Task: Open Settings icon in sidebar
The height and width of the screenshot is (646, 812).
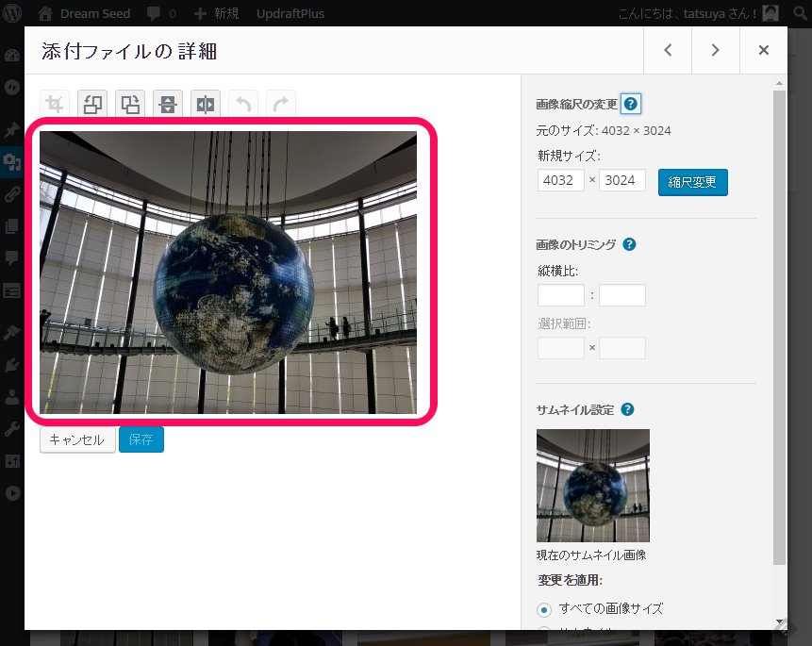Action: [12, 461]
